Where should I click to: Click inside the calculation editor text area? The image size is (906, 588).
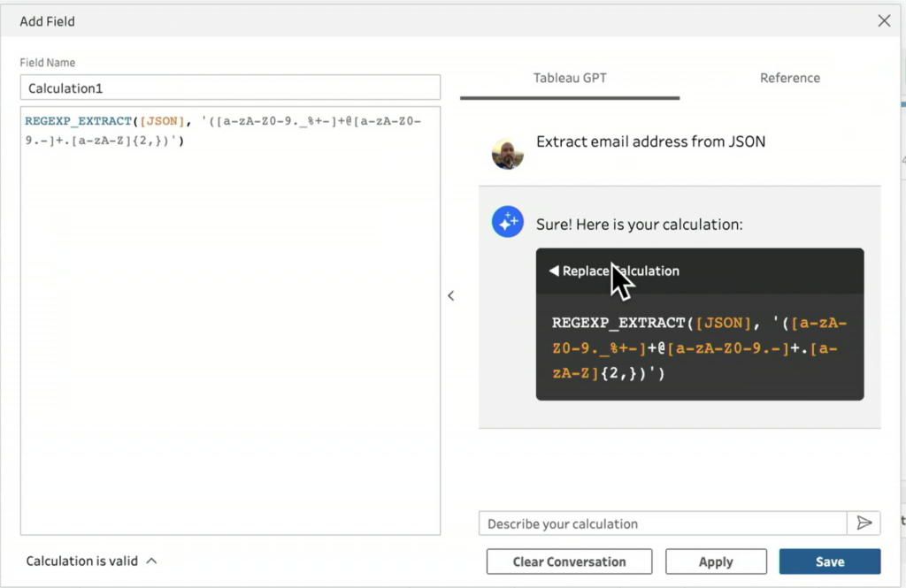[x=230, y=336]
